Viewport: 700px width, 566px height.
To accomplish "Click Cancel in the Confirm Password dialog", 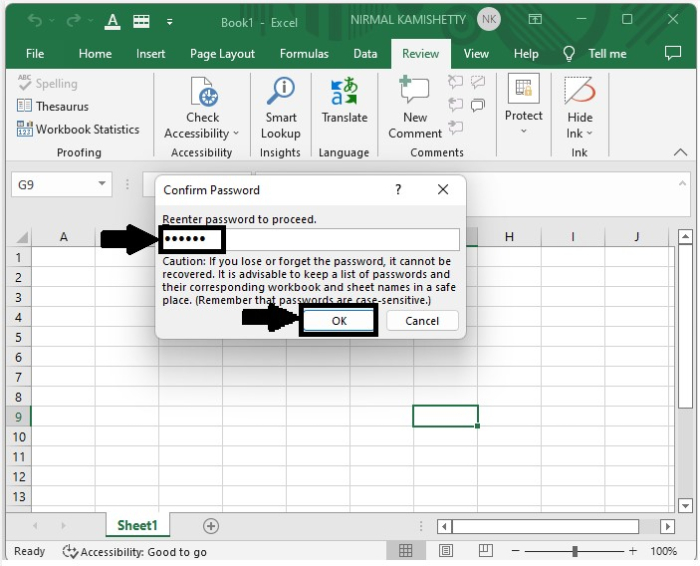I will [422, 320].
